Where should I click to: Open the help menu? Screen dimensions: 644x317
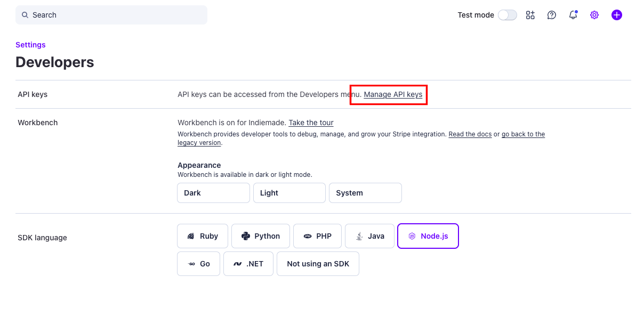point(551,15)
